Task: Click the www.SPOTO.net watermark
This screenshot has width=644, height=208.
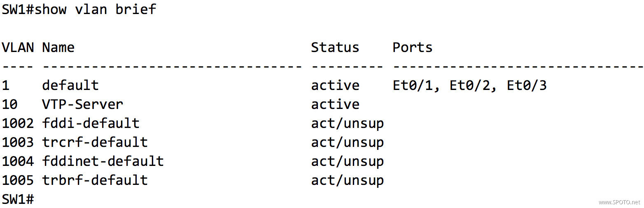Action: pos(620,203)
